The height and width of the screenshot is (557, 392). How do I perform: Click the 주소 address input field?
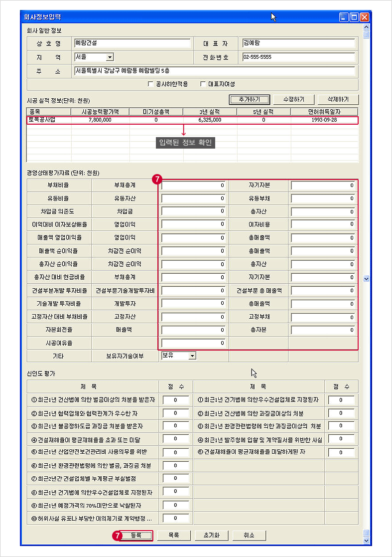[x=215, y=71]
